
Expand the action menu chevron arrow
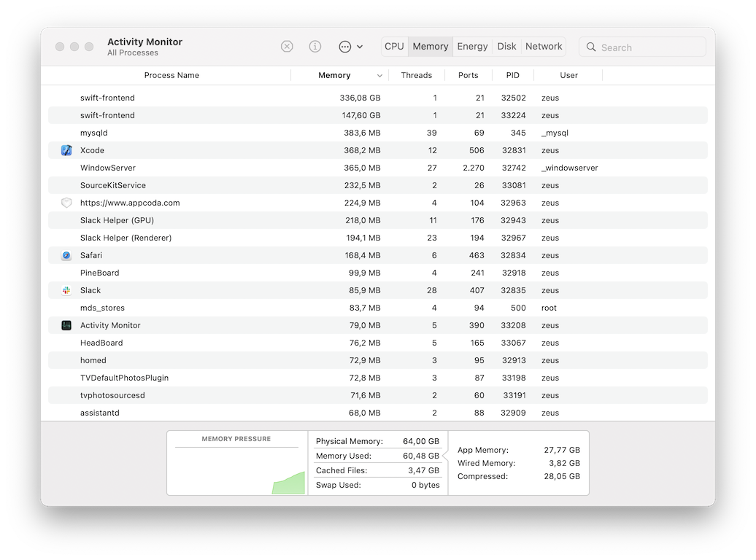360,47
